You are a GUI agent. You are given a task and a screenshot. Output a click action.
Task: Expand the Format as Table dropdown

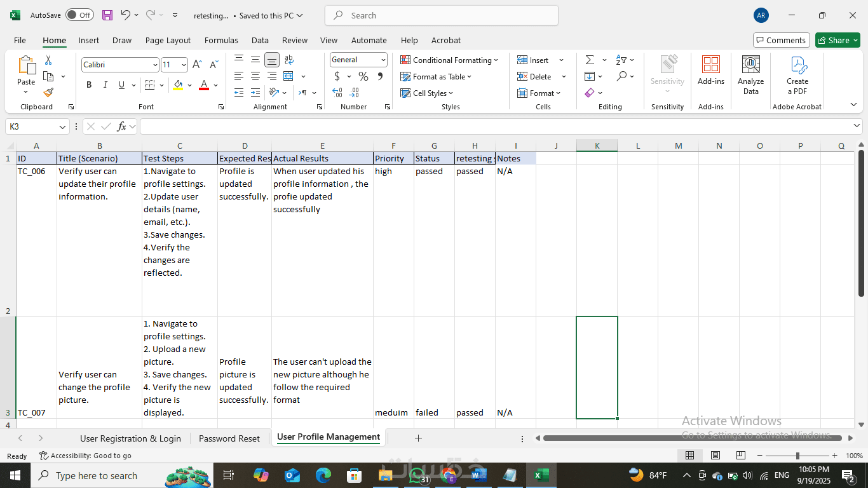(x=470, y=77)
